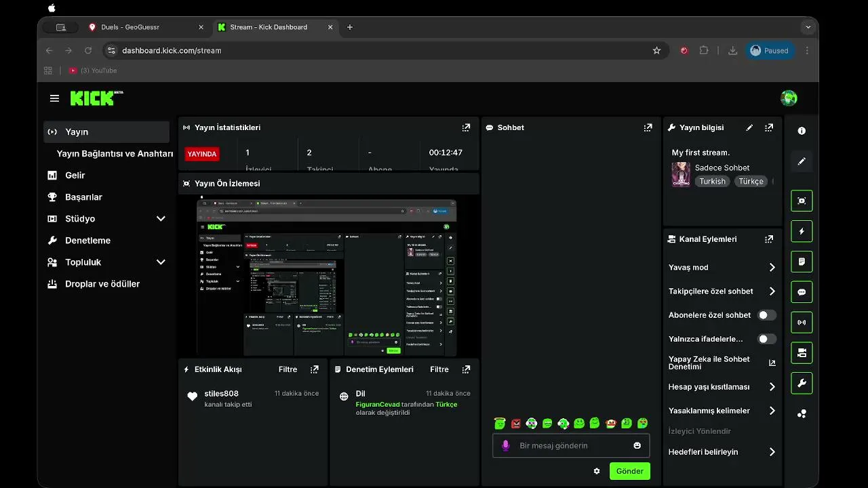Open new Chrome tab plus button
This screenshot has height=488, width=868.
pyautogui.click(x=350, y=27)
